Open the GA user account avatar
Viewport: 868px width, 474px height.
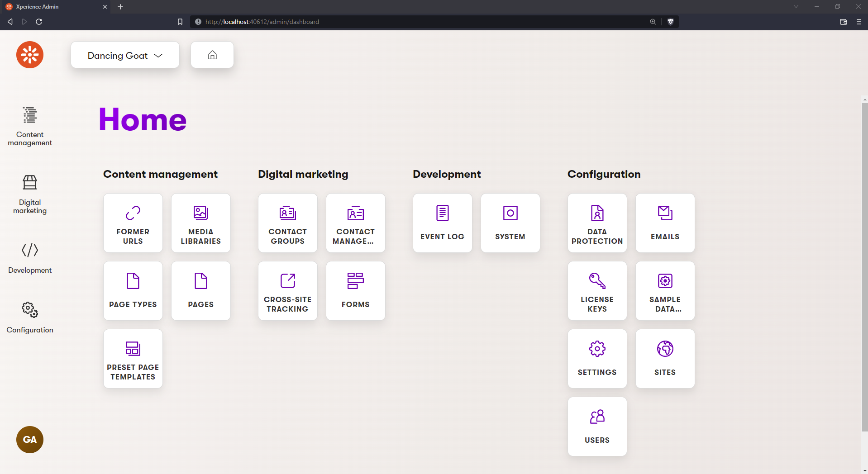click(x=30, y=440)
